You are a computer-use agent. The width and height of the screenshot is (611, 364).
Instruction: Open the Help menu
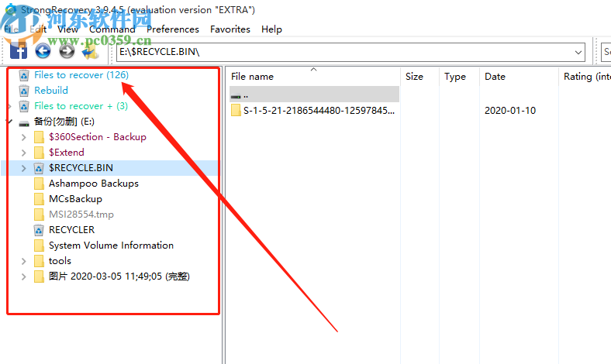pyautogui.click(x=271, y=29)
